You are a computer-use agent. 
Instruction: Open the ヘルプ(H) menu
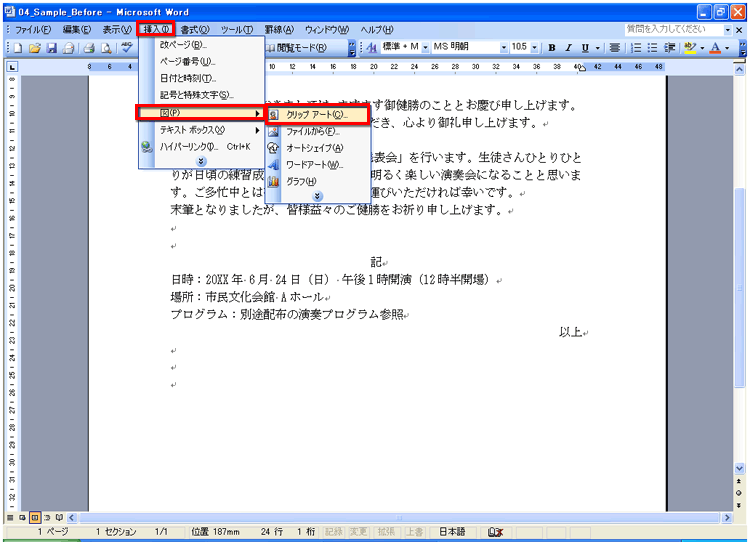point(377,29)
